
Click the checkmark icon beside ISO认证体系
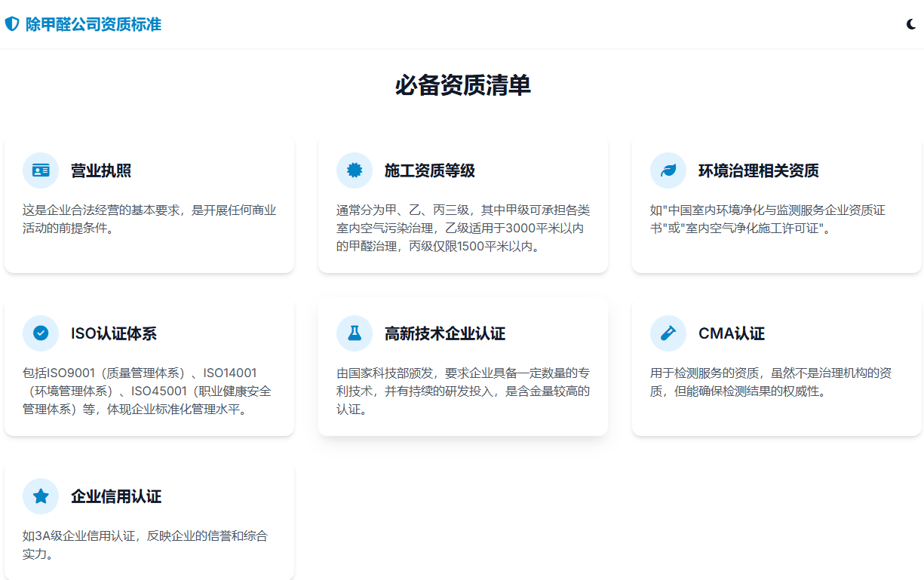pos(41,333)
